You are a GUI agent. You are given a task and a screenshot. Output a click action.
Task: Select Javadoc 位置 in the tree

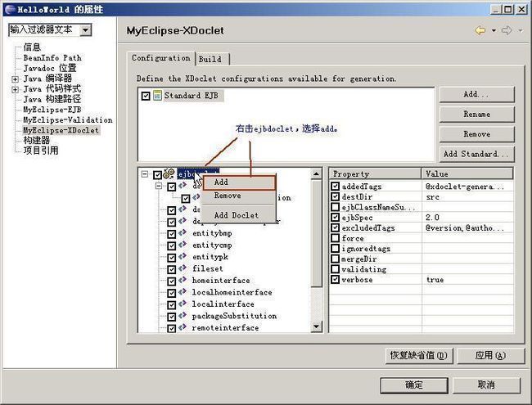(50, 68)
